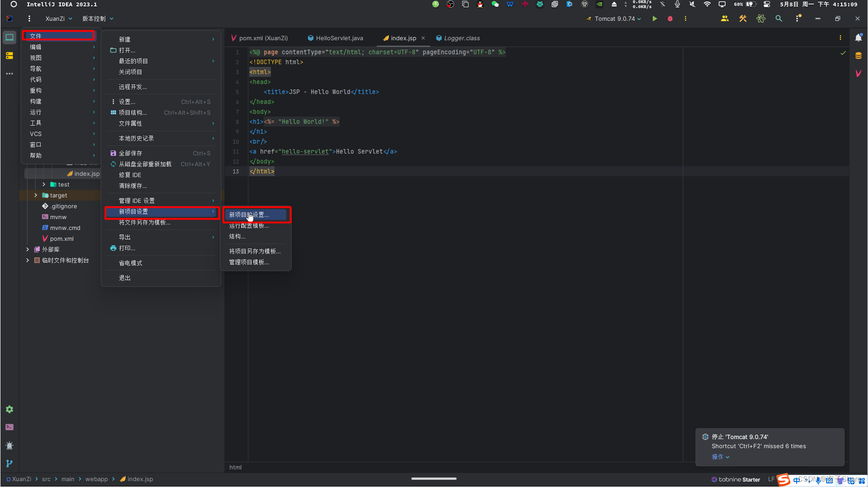Open build tools hammer-wrench icon
Image resolution: width=868 pixels, height=487 pixels.
(743, 19)
